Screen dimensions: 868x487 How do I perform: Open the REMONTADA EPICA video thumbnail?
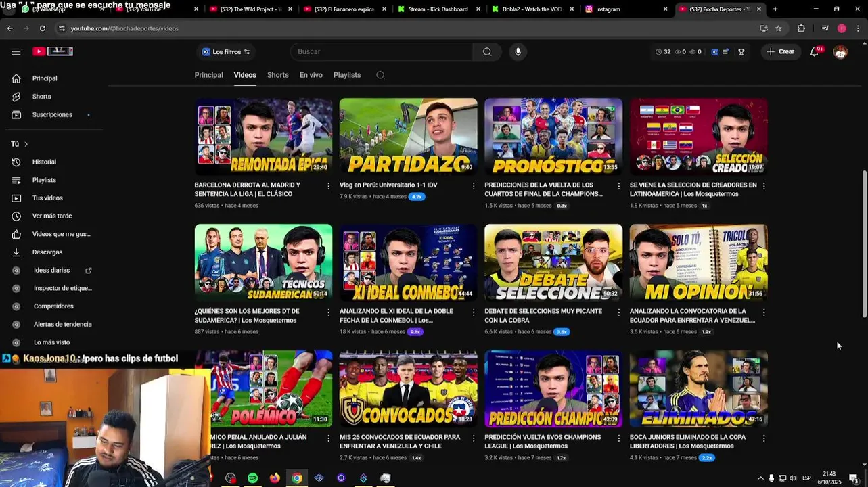coord(263,137)
